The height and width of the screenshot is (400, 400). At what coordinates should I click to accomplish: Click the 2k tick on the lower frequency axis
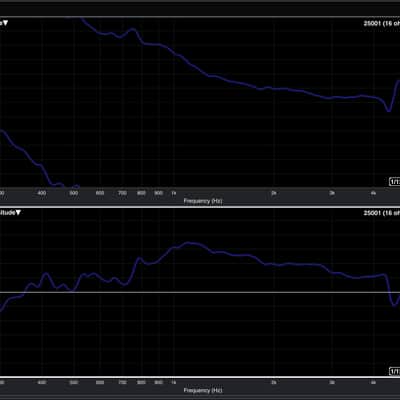273,382
